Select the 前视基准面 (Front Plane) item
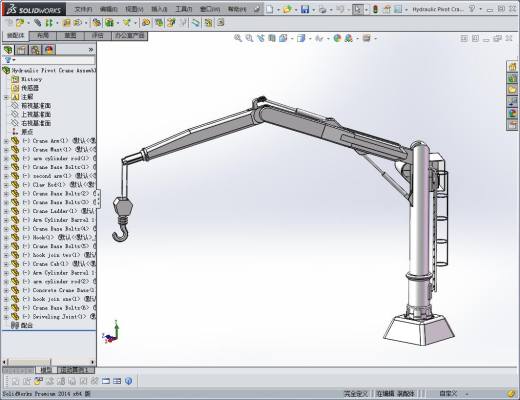The image size is (520, 400). (36, 106)
